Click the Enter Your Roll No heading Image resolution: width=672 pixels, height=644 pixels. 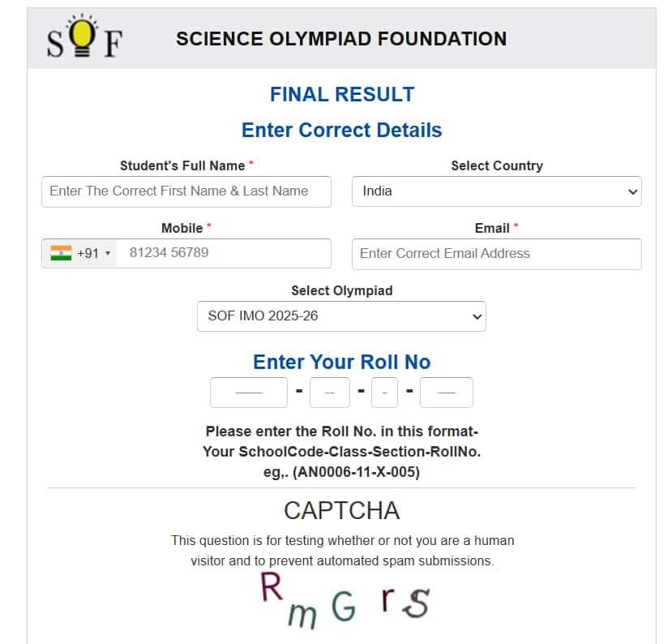[x=341, y=362]
